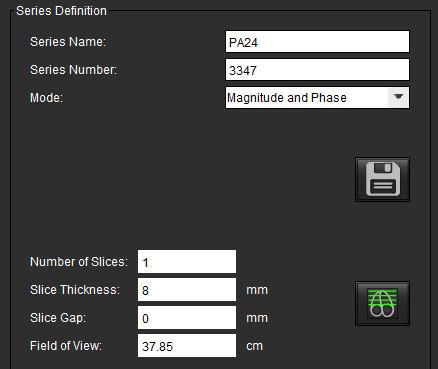438x369 pixels.
Task: Click the Mode label text
Action: (x=46, y=98)
